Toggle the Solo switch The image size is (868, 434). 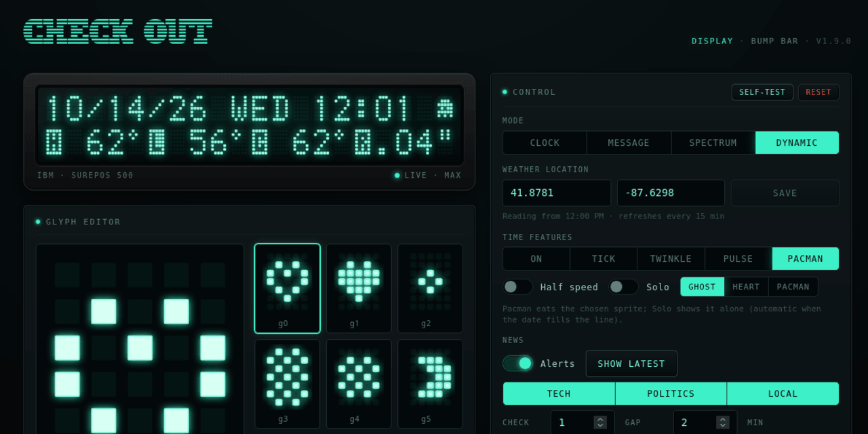(x=623, y=287)
